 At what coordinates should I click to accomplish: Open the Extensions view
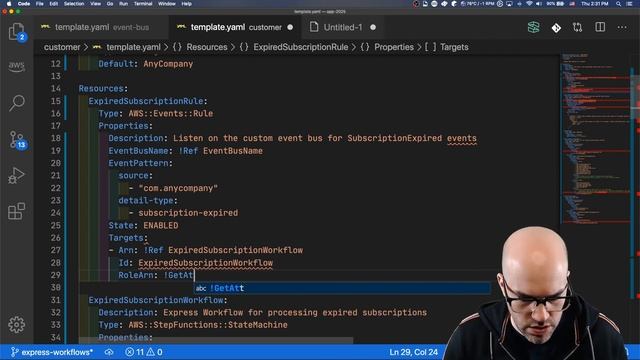click(16, 211)
